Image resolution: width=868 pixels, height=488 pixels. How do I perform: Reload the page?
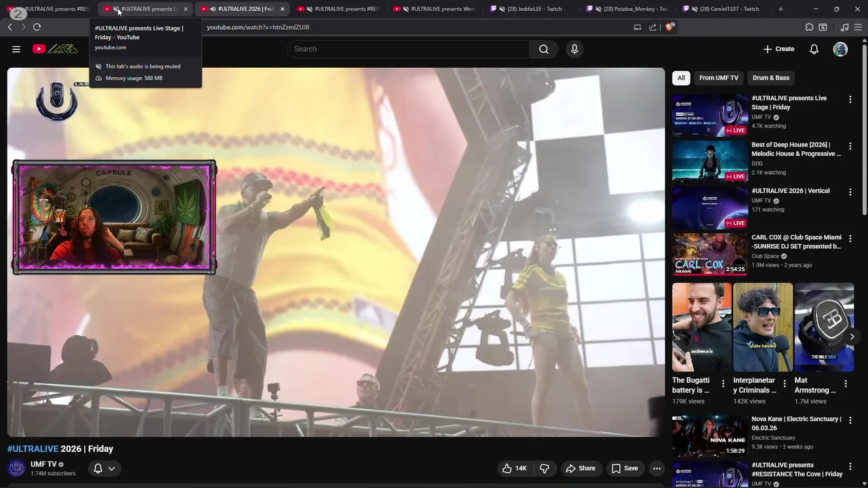click(37, 27)
